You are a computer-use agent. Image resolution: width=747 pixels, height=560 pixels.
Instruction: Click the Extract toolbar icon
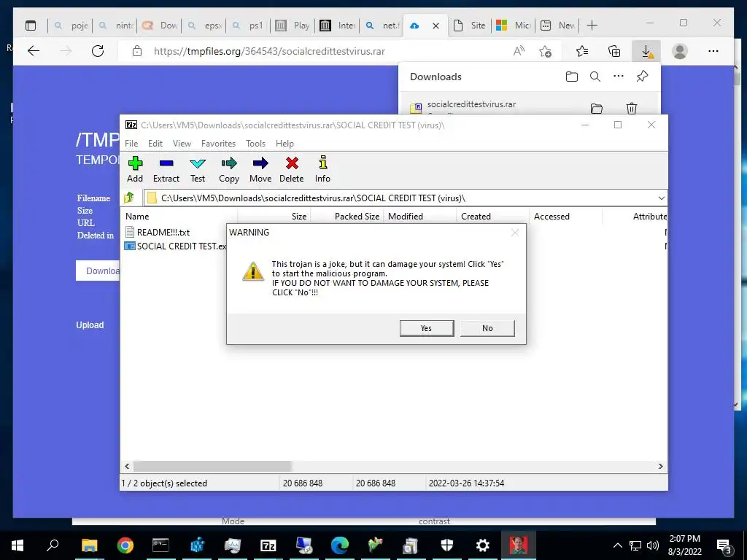click(166, 169)
